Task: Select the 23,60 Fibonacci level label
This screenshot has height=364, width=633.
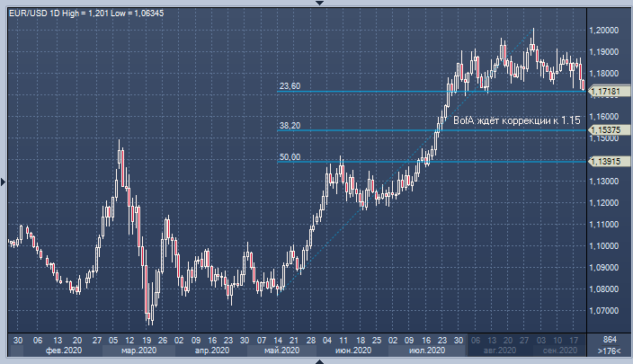Action: pos(290,86)
